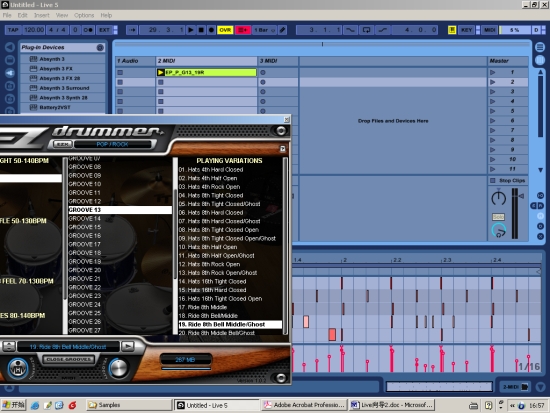Toggle the yellow computer keyboard icon

(452, 30)
